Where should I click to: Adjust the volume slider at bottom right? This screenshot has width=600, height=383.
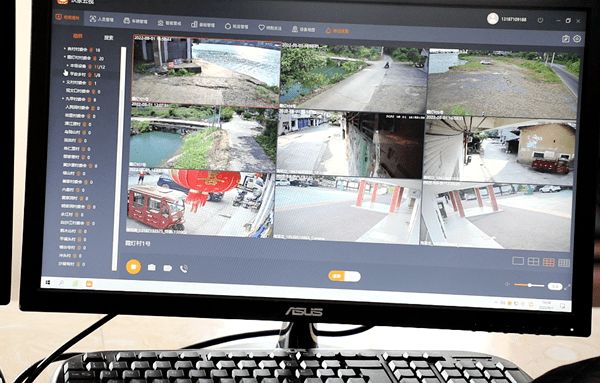coord(529,285)
